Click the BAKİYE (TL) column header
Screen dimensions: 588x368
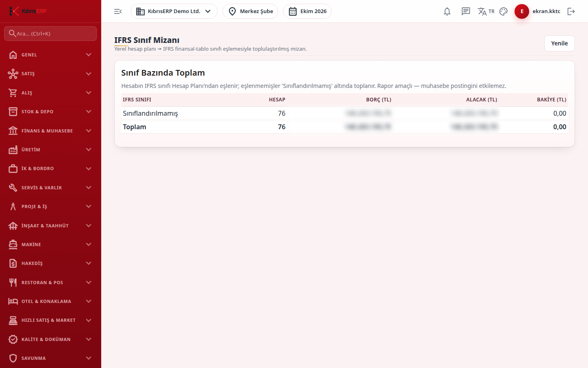[x=552, y=100]
